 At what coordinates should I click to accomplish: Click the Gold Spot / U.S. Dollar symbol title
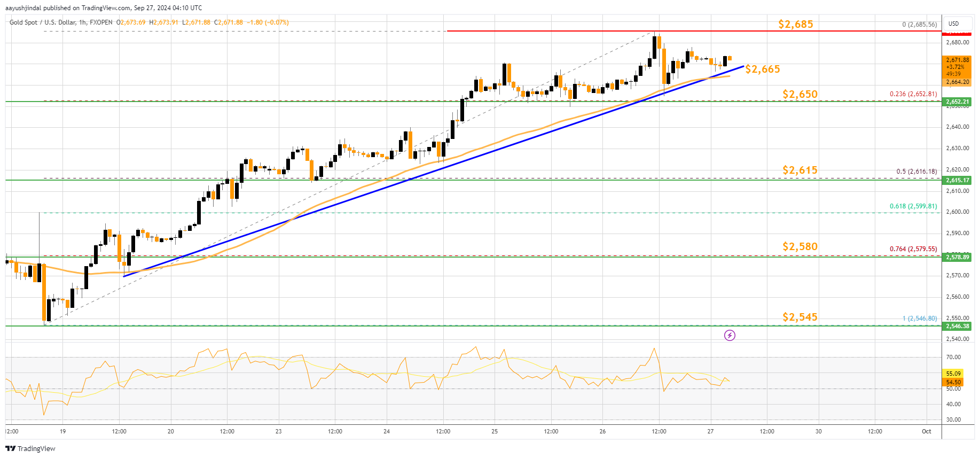coord(48,22)
